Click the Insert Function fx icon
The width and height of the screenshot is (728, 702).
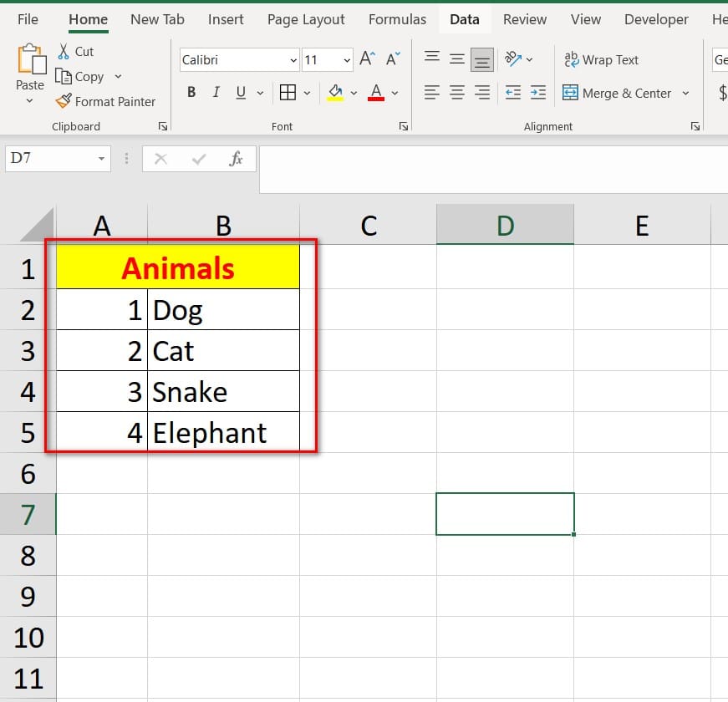pyautogui.click(x=237, y=159)
